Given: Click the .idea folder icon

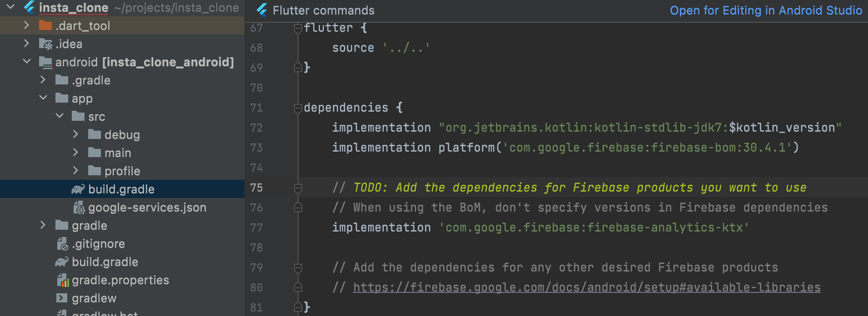Looking at the screenshot, I should pos(45,44).
